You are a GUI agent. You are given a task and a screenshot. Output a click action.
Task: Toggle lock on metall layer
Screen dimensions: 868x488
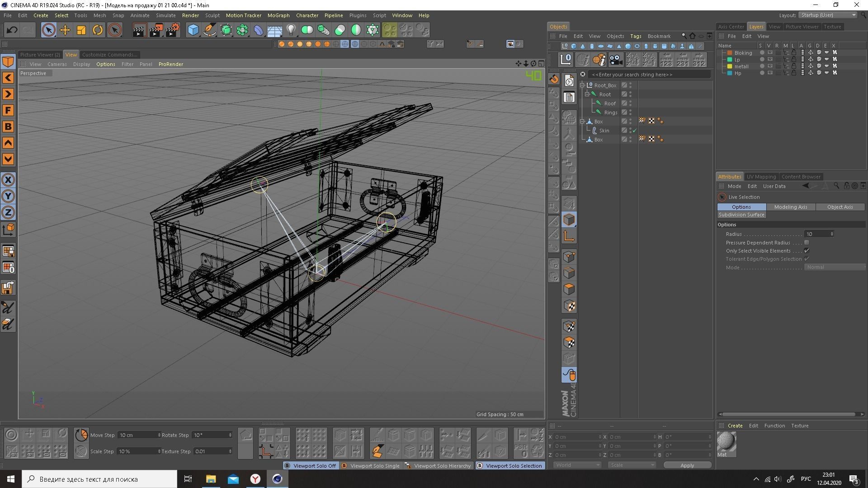pos(794,66)
